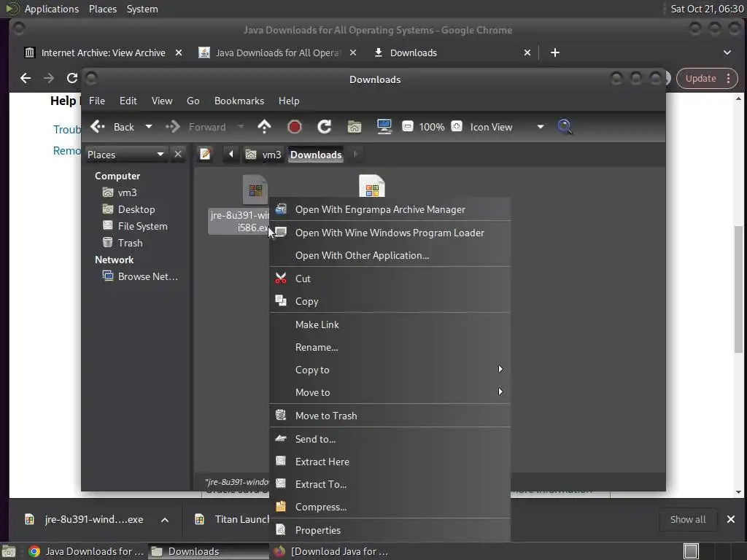Open the File menu in Downloads window
747x560 pixels.
click(97, 101)
